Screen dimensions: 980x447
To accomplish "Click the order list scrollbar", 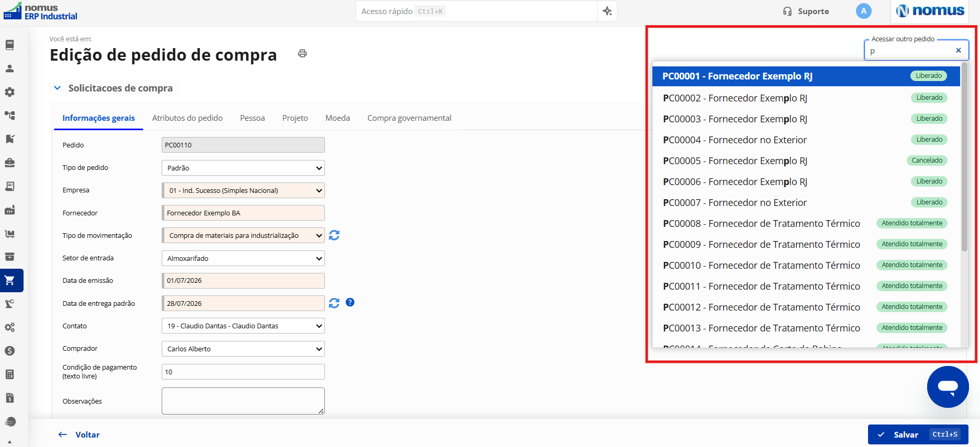I will (x=964, y=157).
